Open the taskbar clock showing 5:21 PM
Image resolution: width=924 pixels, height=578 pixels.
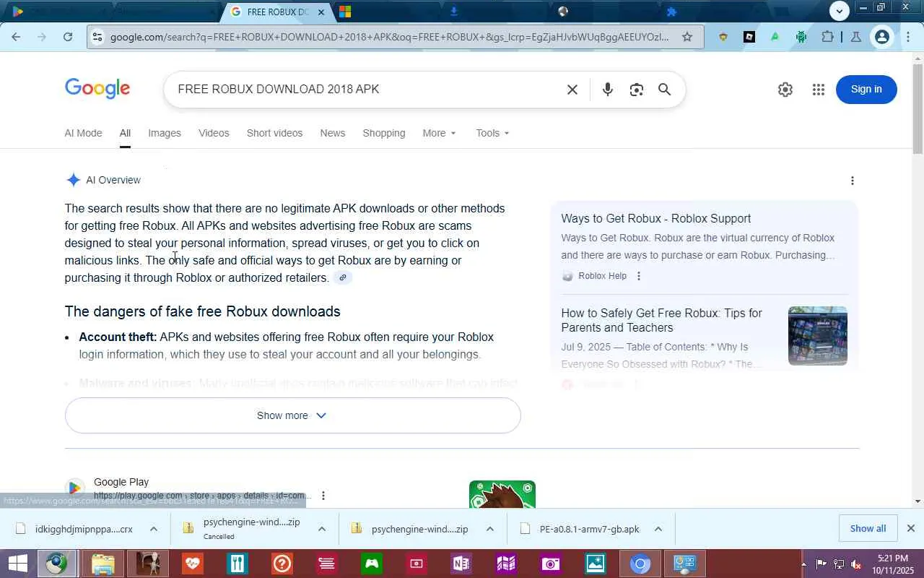[892, 564]
